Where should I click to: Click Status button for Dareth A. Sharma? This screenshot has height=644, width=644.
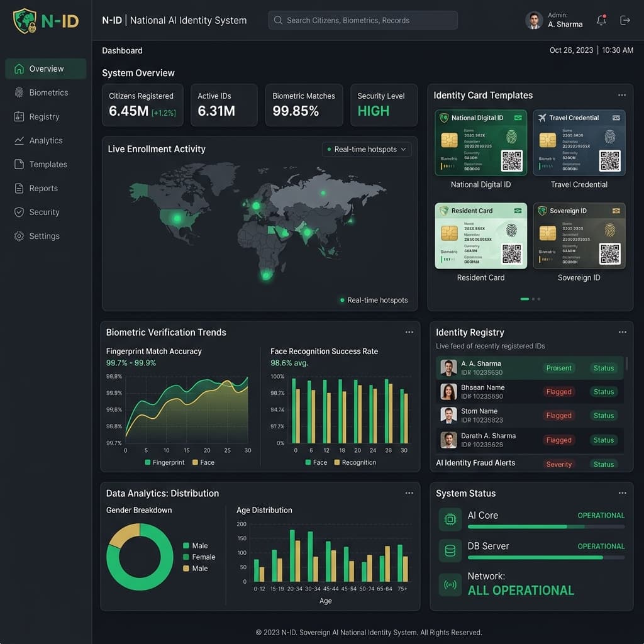coord(603,440)
